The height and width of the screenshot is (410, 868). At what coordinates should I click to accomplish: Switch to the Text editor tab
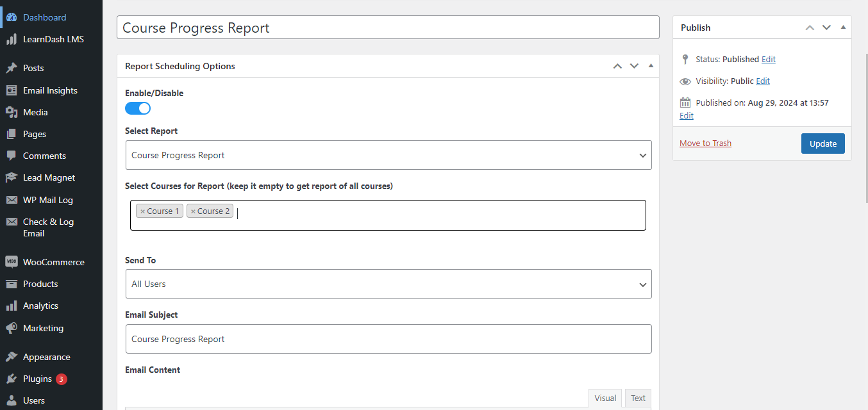(638, 398)
